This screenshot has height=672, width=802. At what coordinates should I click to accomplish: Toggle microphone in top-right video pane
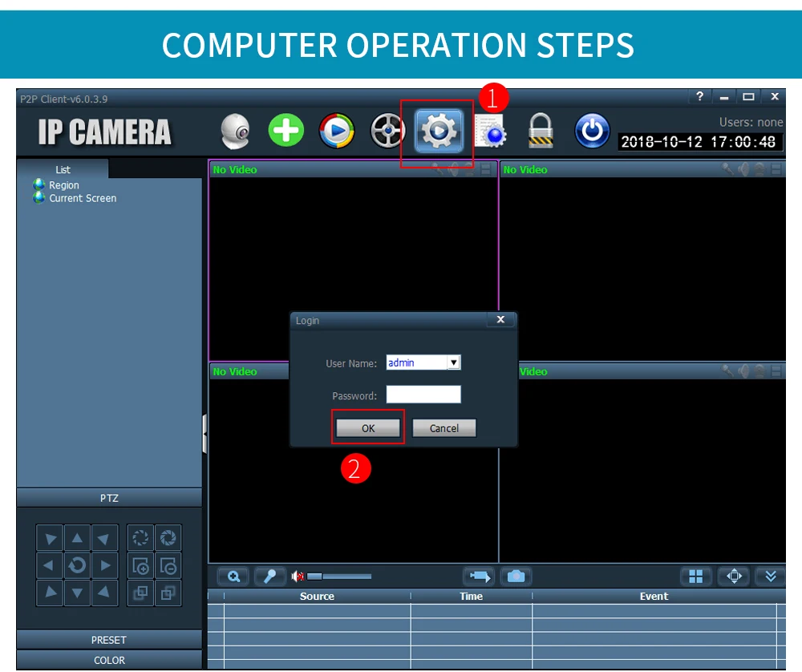click(x=727, y=168)
